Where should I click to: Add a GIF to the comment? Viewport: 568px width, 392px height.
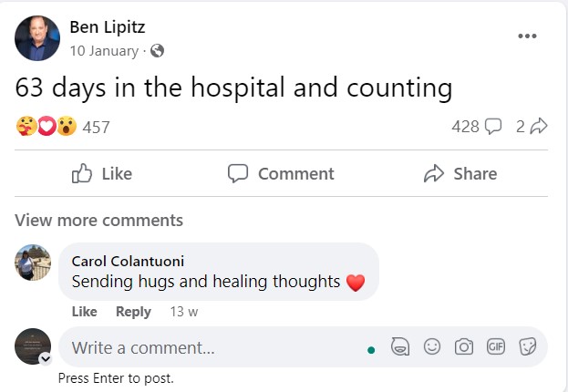[x=495, y=347]
